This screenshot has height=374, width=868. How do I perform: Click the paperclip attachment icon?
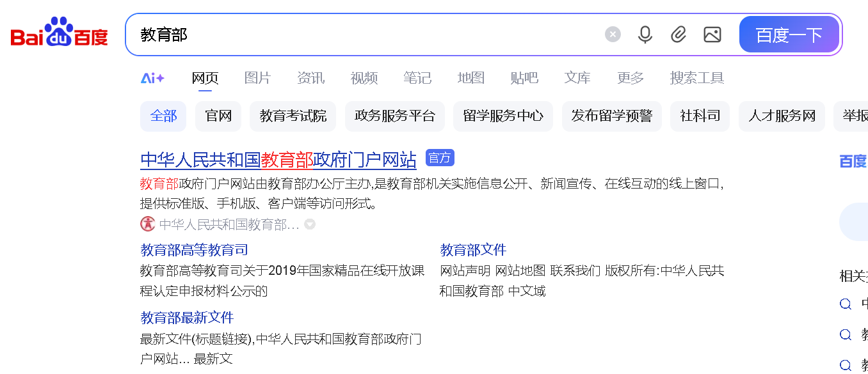point(679,35)
